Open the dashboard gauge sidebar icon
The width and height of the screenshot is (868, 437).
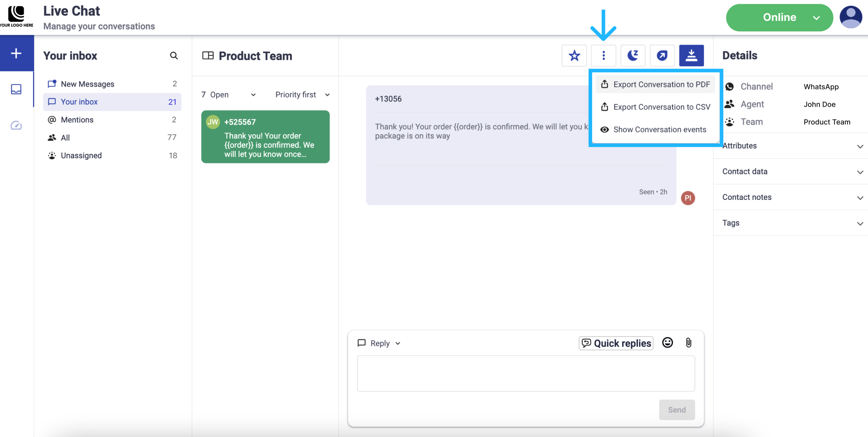click(x=16, y=125)
